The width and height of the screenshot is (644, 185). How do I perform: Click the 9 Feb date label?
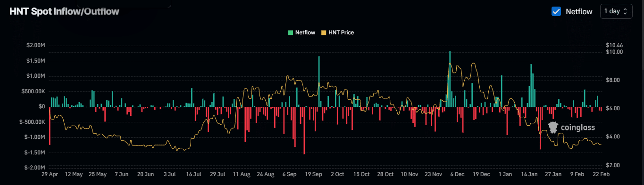pos(577,174)
